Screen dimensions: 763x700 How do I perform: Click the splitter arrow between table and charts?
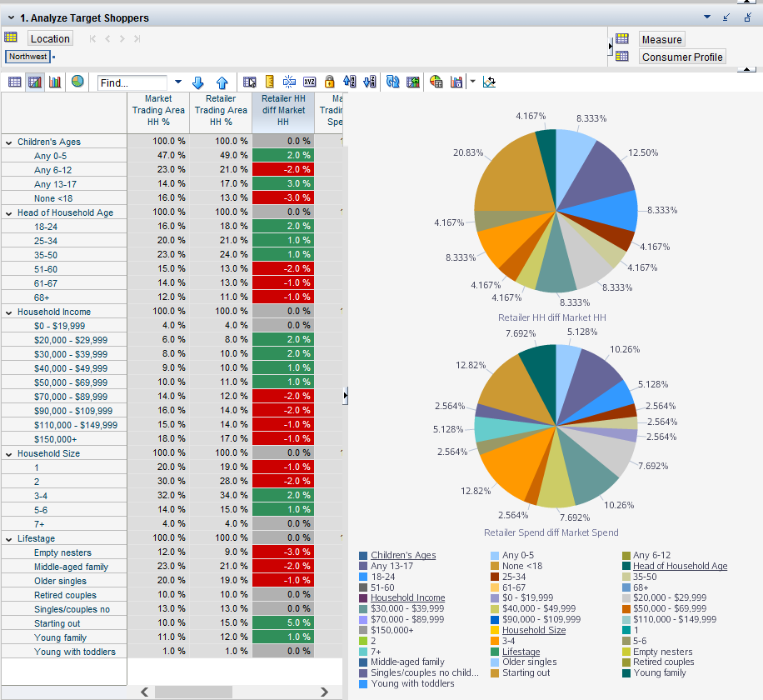tap(346, 395)
